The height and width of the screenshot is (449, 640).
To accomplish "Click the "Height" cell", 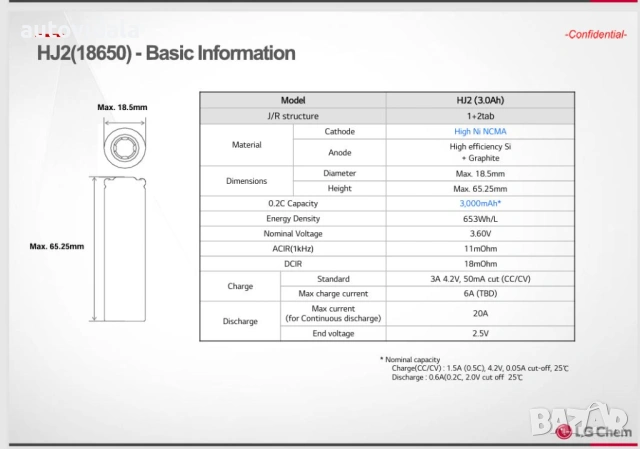I will point(340,188).
